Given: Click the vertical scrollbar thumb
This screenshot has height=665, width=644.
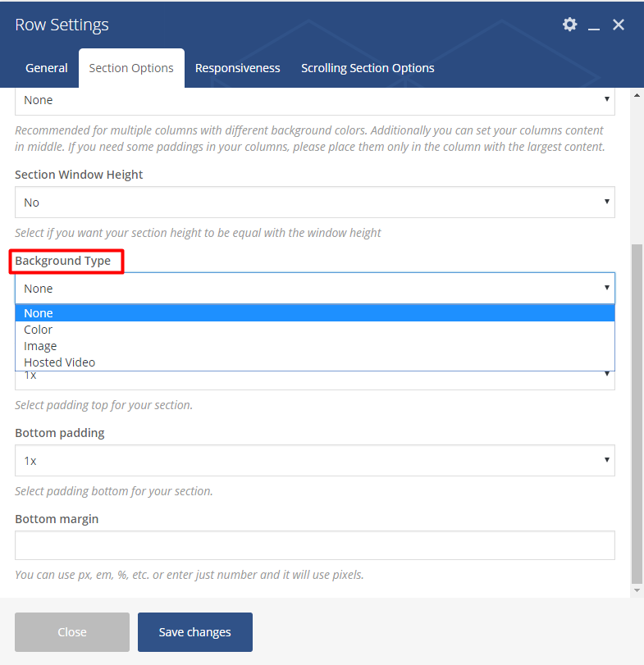Looking at the screenshot, I should tap(637, 414).
